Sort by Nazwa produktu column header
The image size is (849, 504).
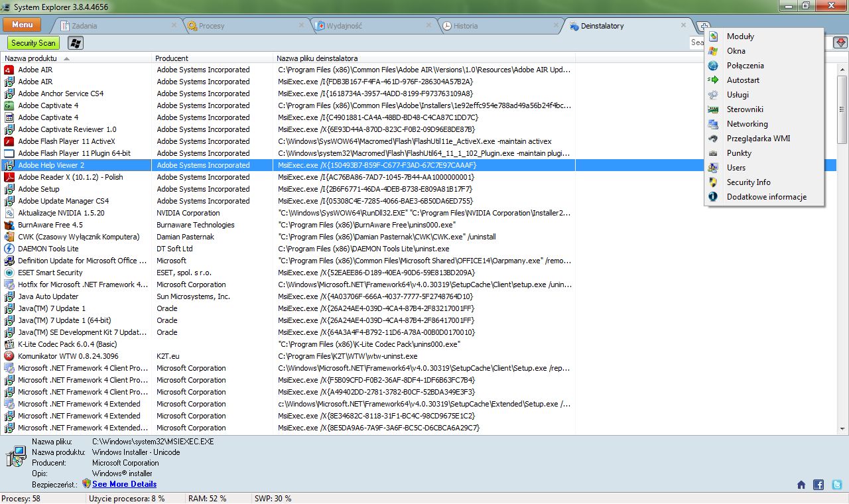coord(76,58)
